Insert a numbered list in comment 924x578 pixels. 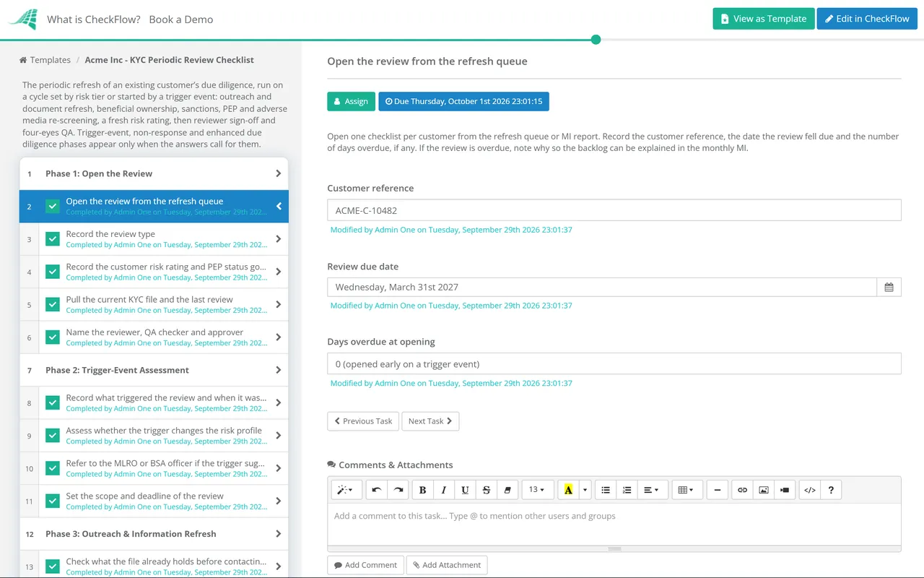pyautogui.click(x=627, y=490)
